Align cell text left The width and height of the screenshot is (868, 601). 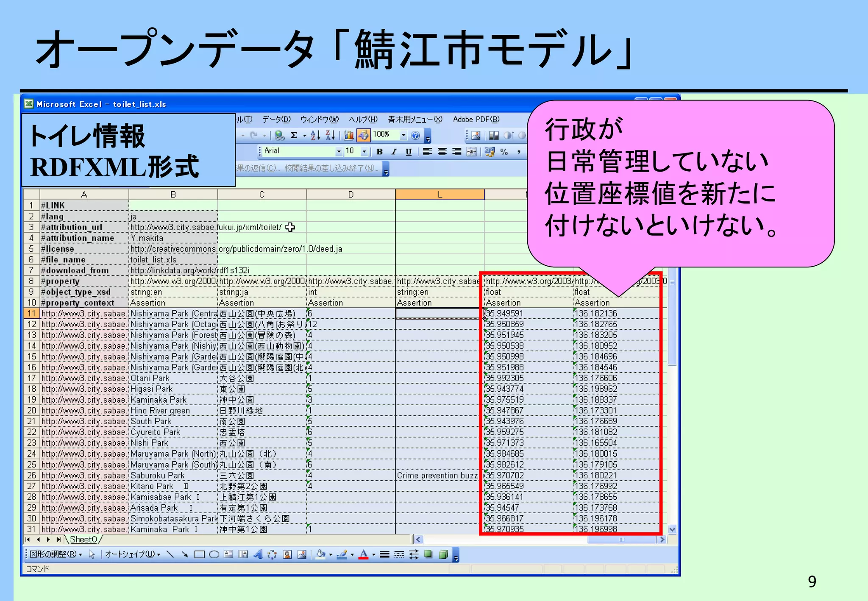(x=427, y=152)
